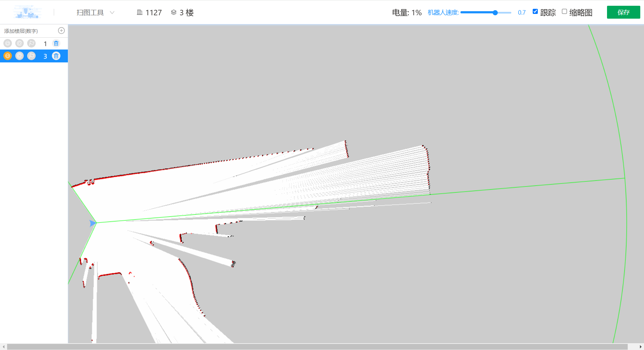Delete floor 1 with its trash icon
The image size is (644, 350).
pos(56,43)
